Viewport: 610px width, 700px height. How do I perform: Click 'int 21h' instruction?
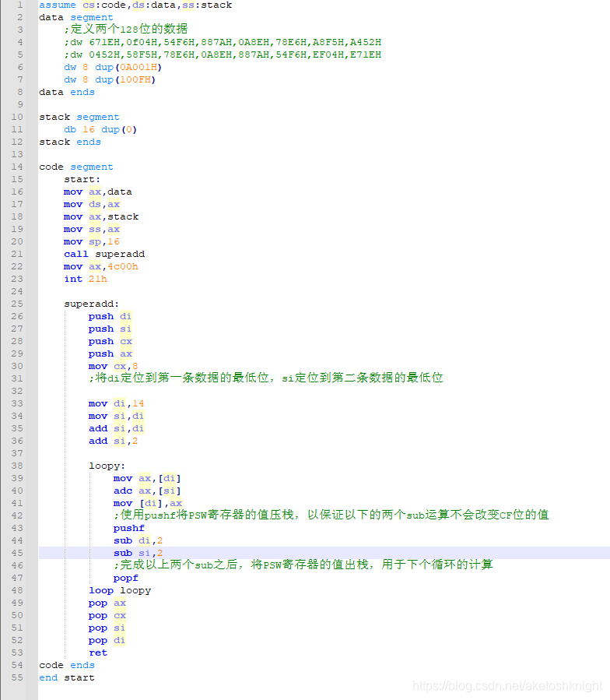pyautogui.click(x=86, y=280)
